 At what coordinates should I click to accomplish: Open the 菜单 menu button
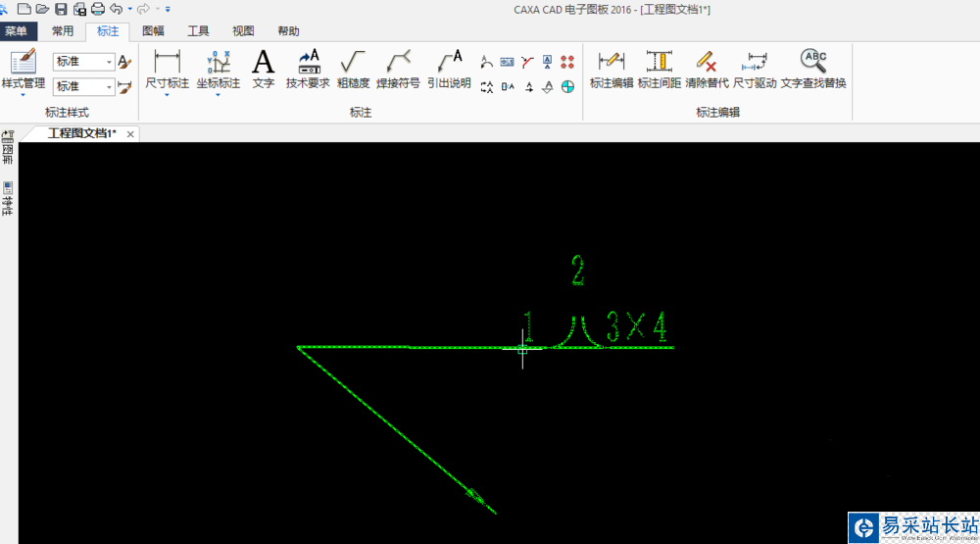pyautogui.click(x=17, y=31)
